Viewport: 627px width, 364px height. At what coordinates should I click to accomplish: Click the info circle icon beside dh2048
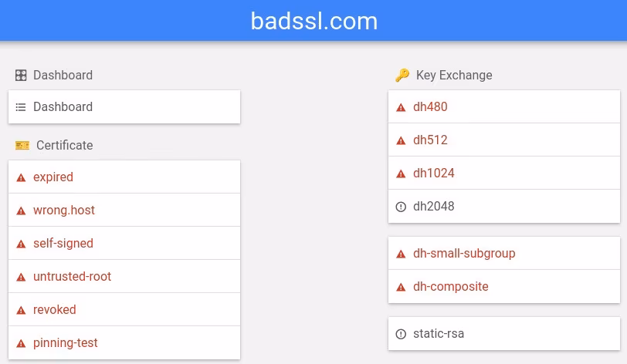tap(401, 207)
